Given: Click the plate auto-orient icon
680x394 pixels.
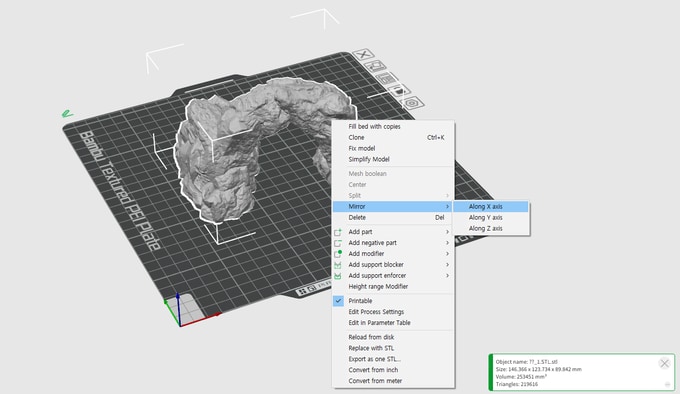Looking at the screenshot, I should click(x=375, y=66).
